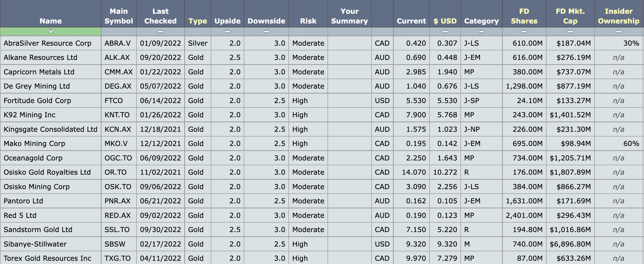Select the Mako Mining Corp name cell

click(51, 143)
